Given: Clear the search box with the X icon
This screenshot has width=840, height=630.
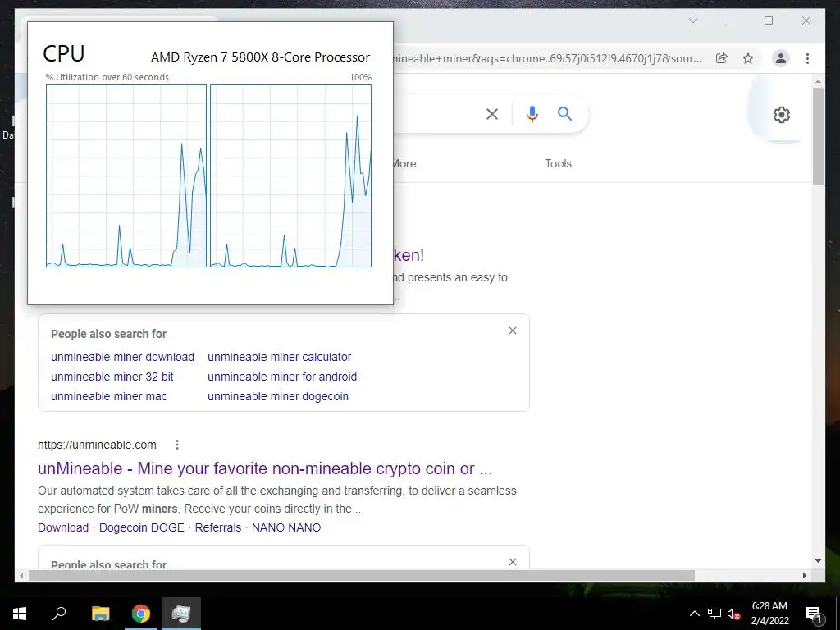Looking at the screenshot, I should click(492, 114).
